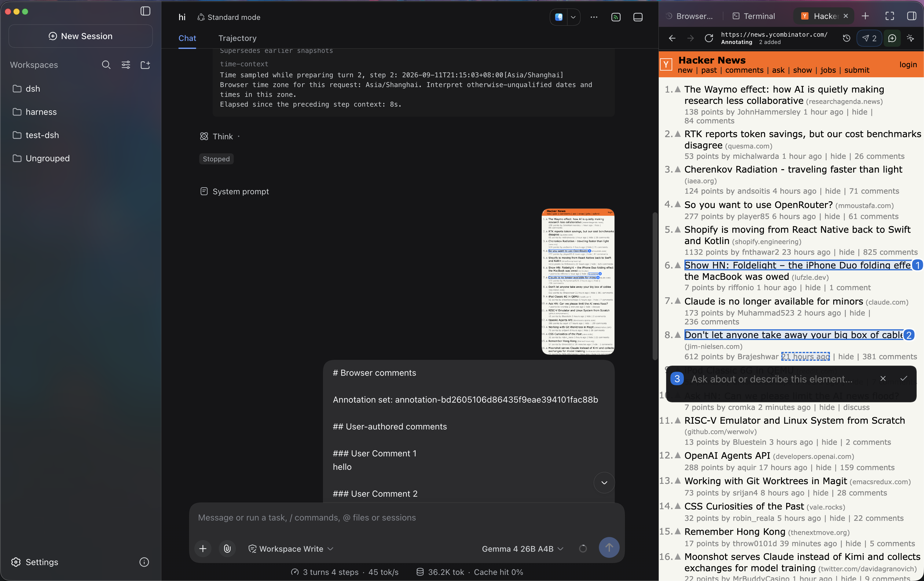This screenshot has height=581, width=924.
Task: Click the news.ycombinator.com URL field
Action: point(774,35)
